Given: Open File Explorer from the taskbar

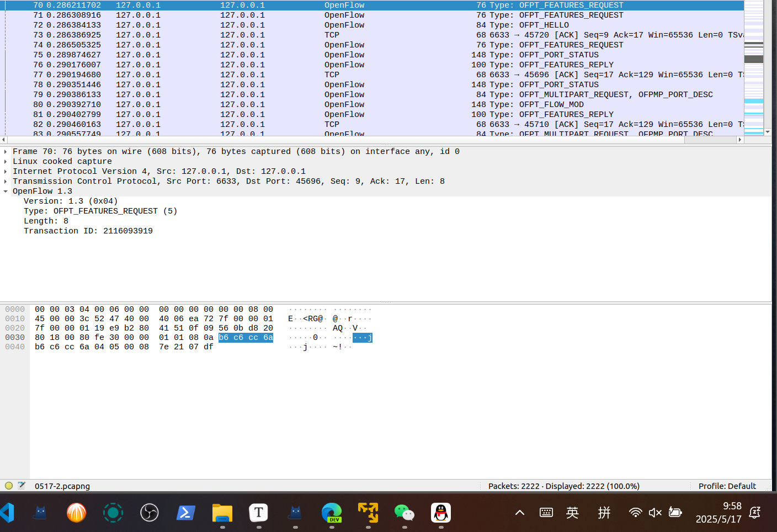Looking at the screenshot, I should (x=222, y=513).
